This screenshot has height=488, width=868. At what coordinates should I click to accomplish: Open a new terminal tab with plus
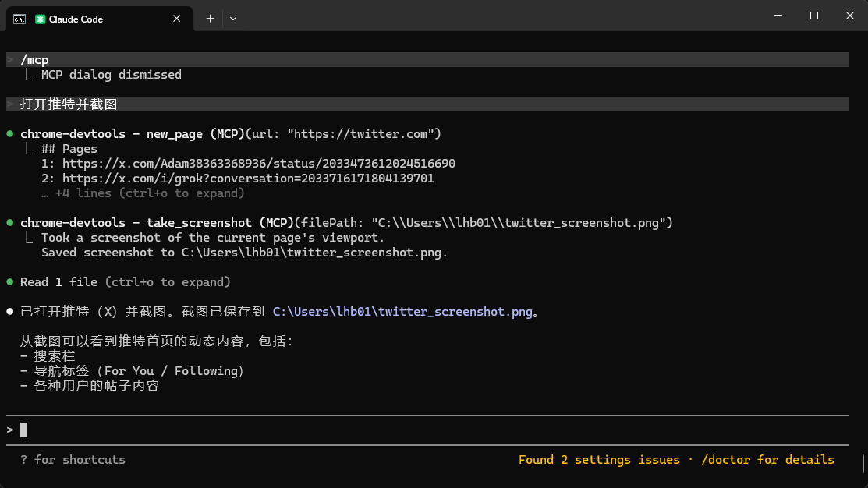tap(210, 19)
